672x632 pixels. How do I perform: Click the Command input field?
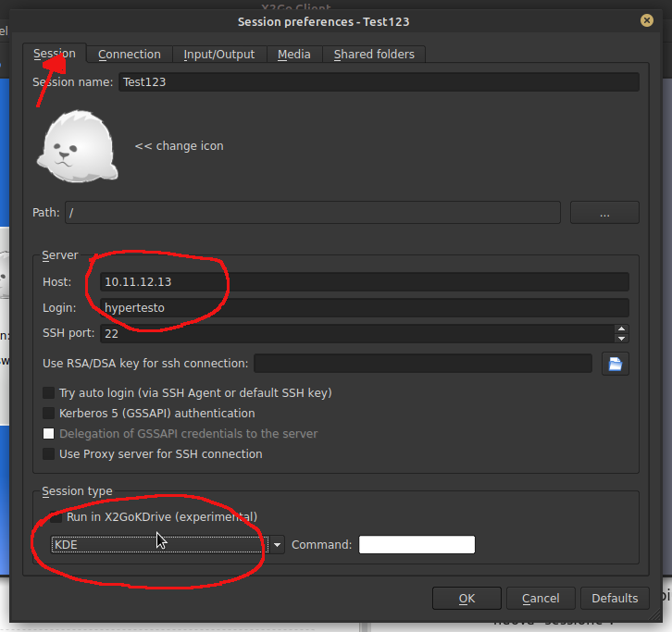point(417,545)
